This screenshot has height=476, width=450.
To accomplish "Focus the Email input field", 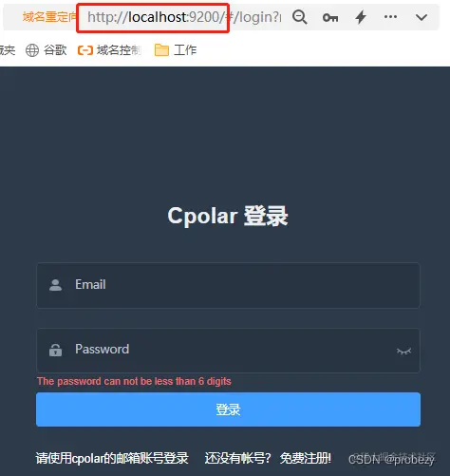I will (x=228, y=285).
